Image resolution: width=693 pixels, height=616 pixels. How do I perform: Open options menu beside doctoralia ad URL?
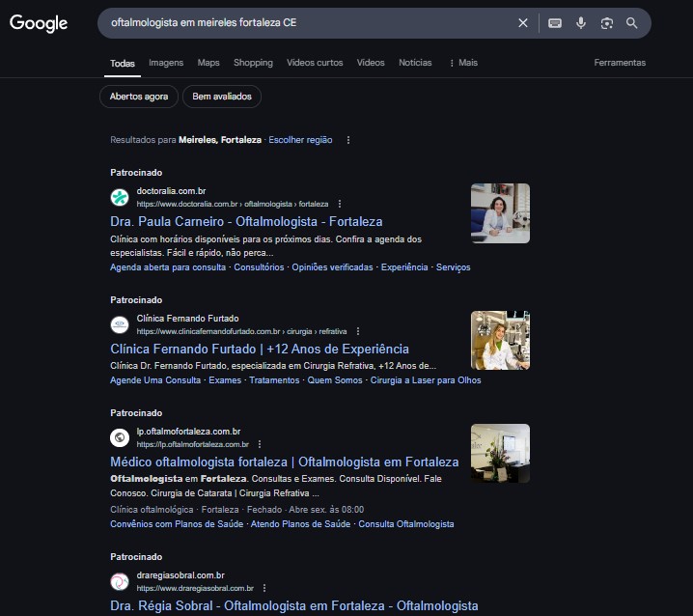[340, 204]
